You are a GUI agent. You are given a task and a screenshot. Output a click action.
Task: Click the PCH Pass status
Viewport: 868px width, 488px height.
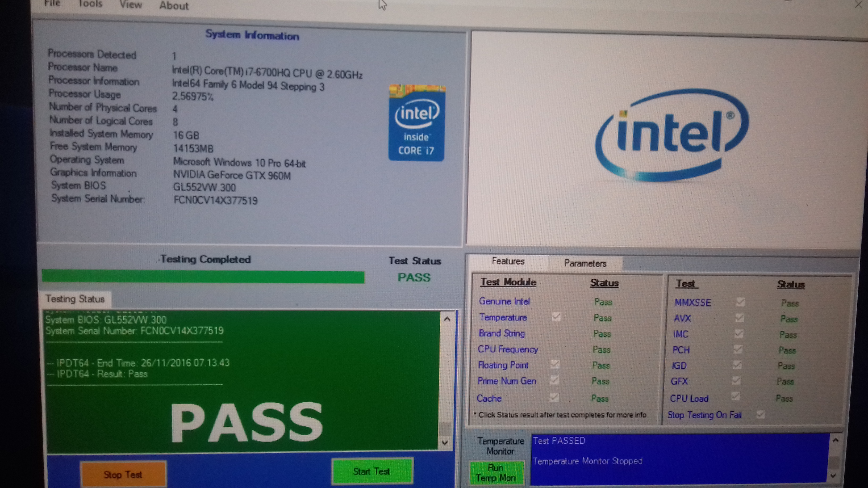tap(787, 351)
